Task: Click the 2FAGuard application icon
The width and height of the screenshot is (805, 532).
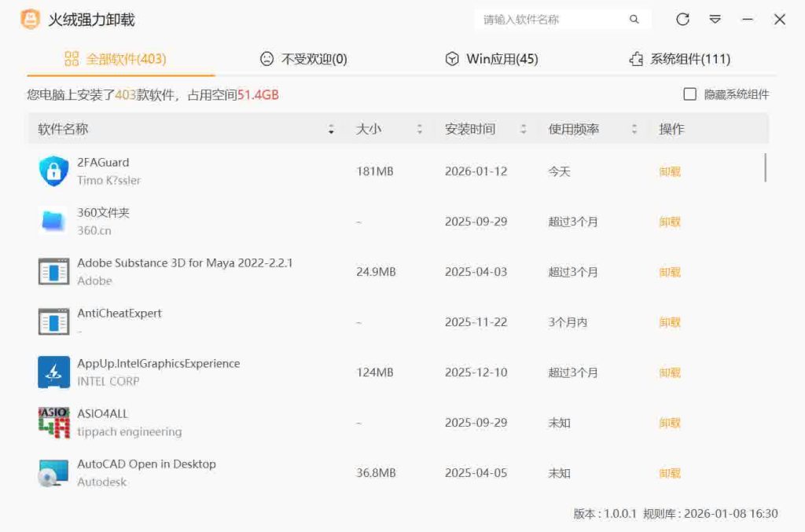Action: (x=52, y=170)
